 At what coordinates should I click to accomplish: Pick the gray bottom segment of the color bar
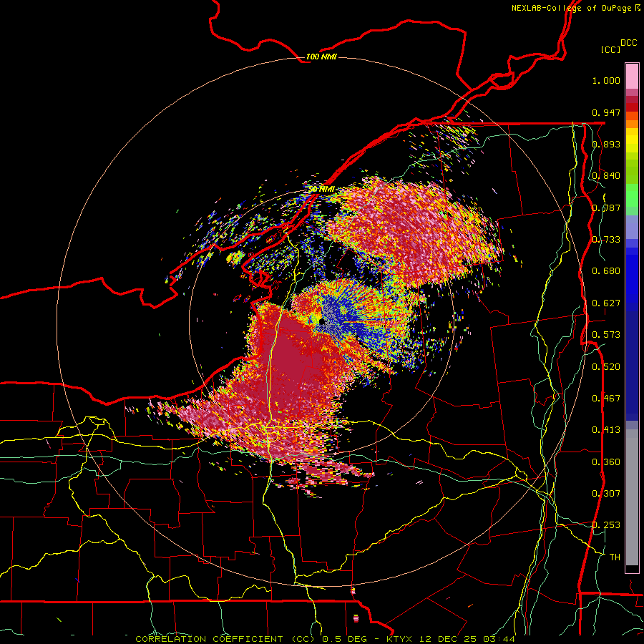point(632,497)
